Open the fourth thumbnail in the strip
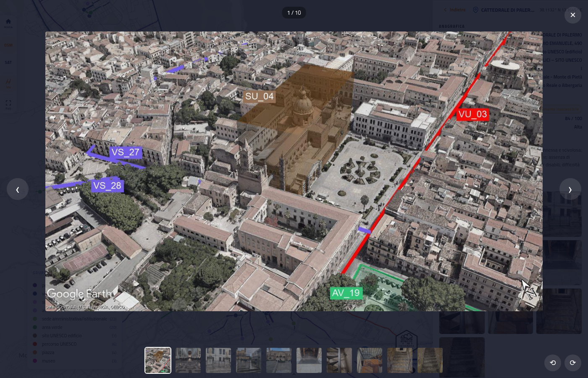The height and width of the screenshot is (378, 588). pos(249,360)
